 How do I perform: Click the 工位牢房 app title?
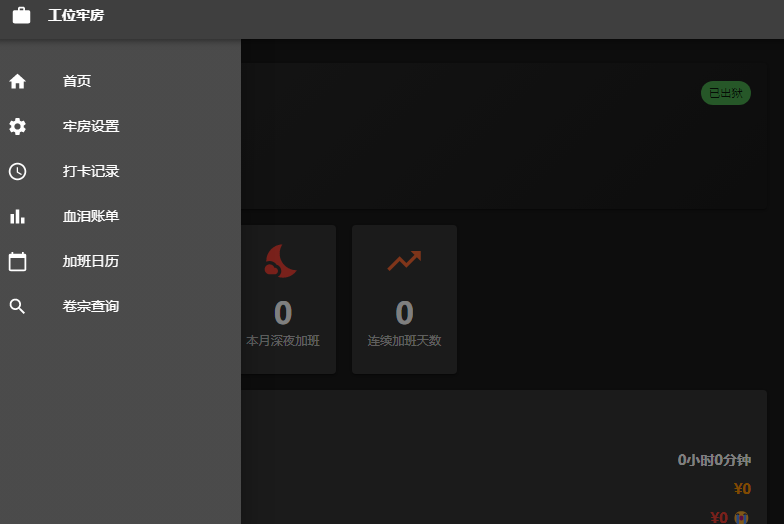coord(76,16)
